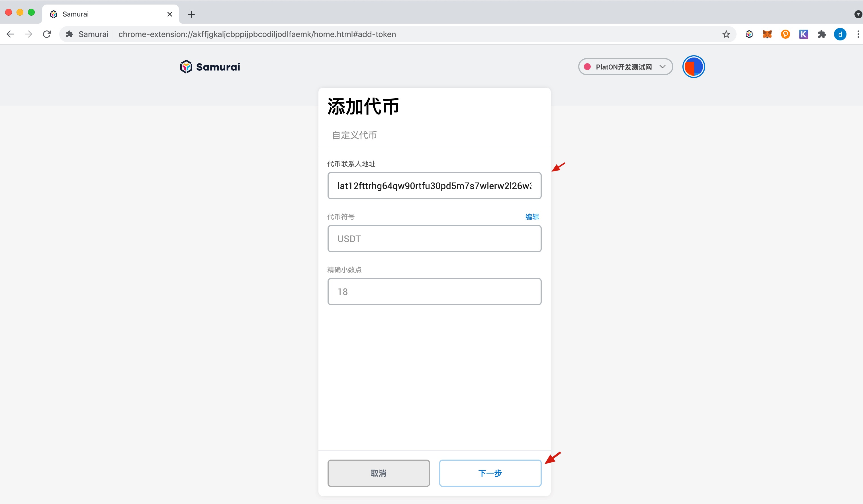Select the Samurai browser tab
Screen dimensions: 863x504
click(x=110, y=14)
